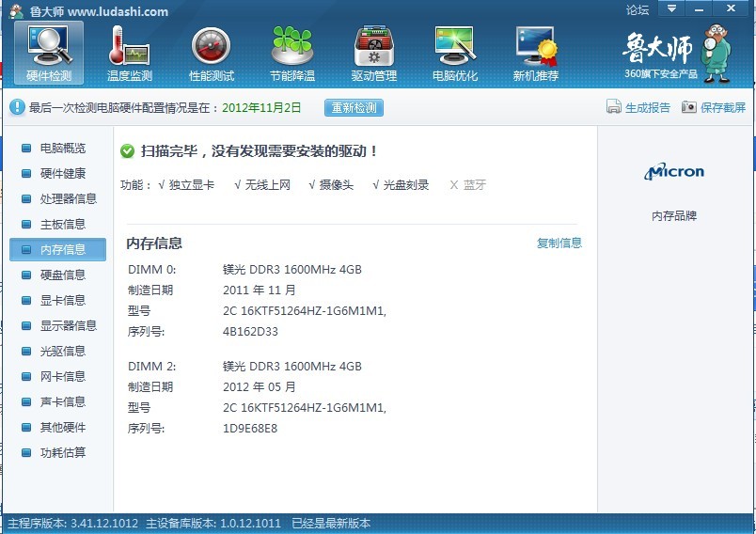This screenshot has width=756, height=534.
Task: Click serial number 4B162D33
Action: point(250,332)
